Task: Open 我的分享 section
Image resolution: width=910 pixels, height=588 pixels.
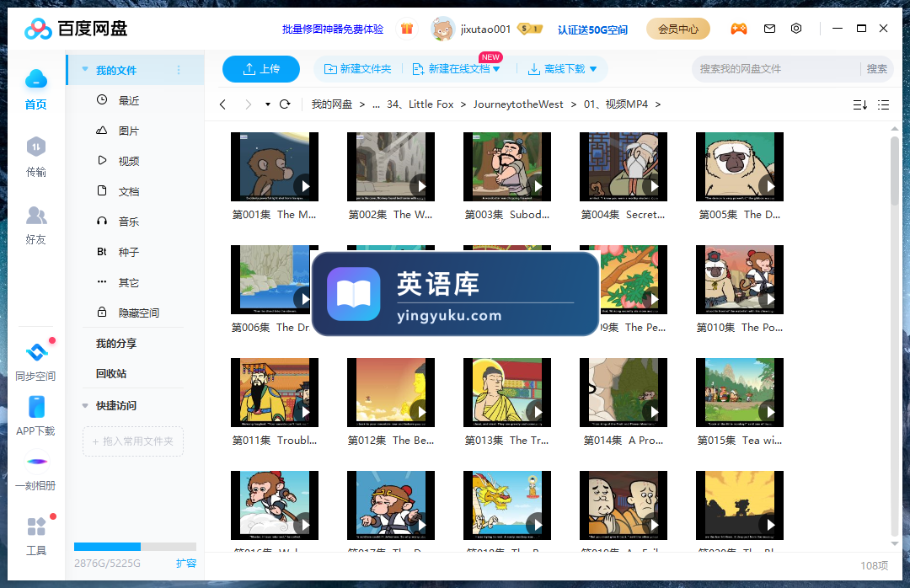Action: pyautogui.click(x=116, y=343)
